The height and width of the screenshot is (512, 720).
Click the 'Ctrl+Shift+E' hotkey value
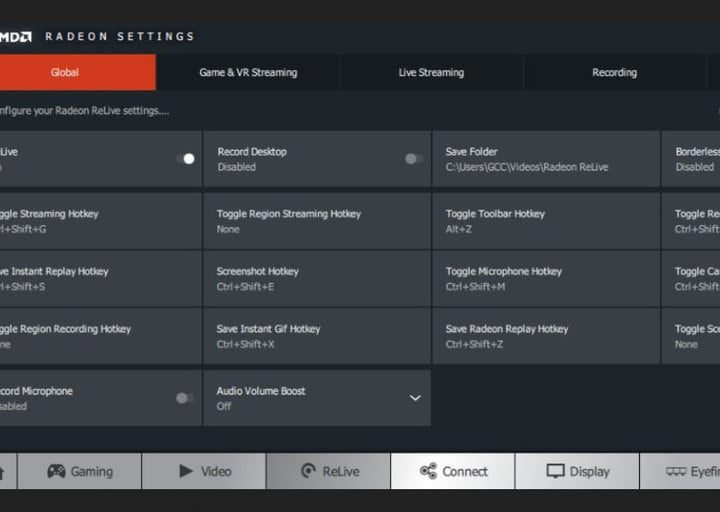[245, 287]
